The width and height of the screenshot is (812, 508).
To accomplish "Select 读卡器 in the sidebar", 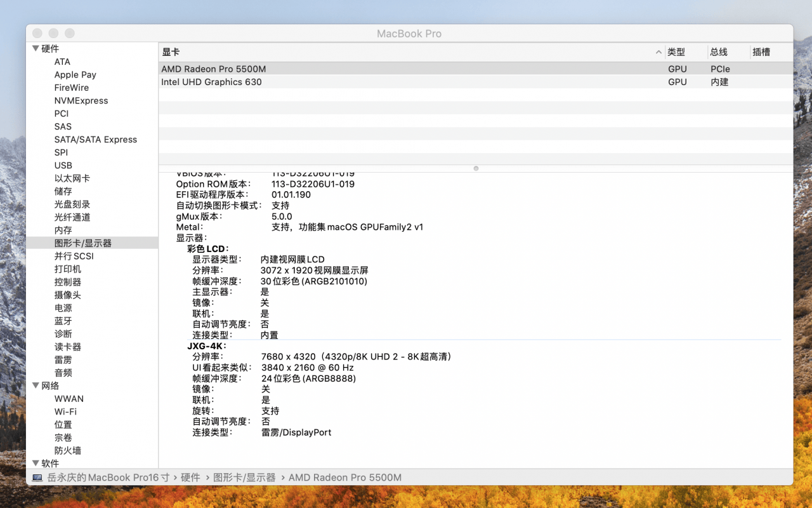I will pyautogui.click(x=68, y=347).
